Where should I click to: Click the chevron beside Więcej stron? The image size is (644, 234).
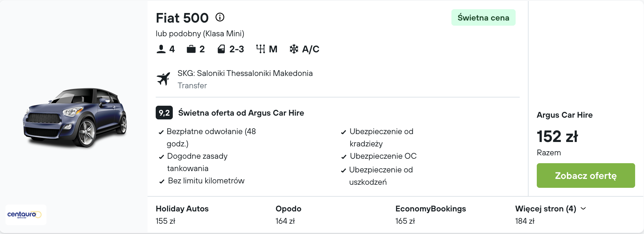point(583,208)
